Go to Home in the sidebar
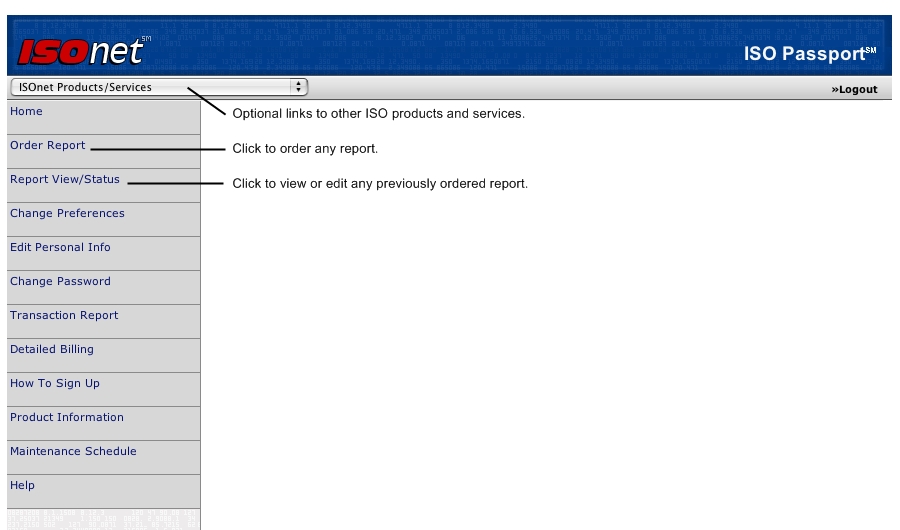The width and height of the screenshot is (900, 530). coord(26,111)
